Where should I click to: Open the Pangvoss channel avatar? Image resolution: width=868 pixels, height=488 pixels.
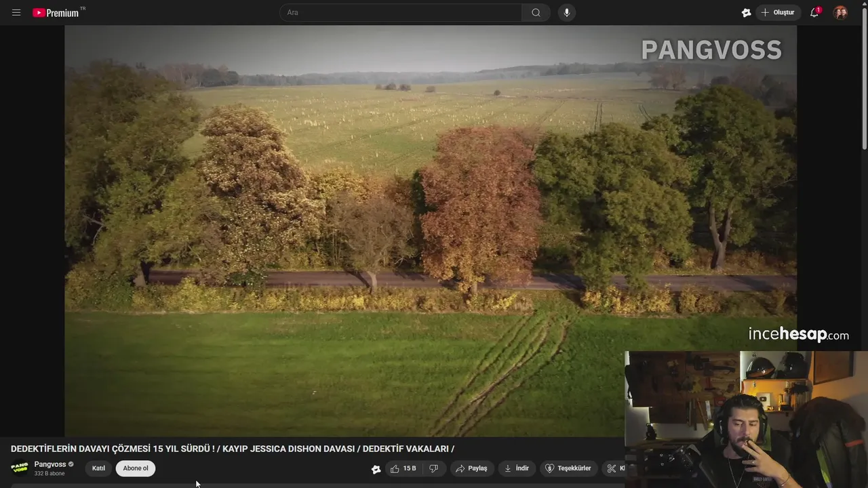(x=20, y=468)
